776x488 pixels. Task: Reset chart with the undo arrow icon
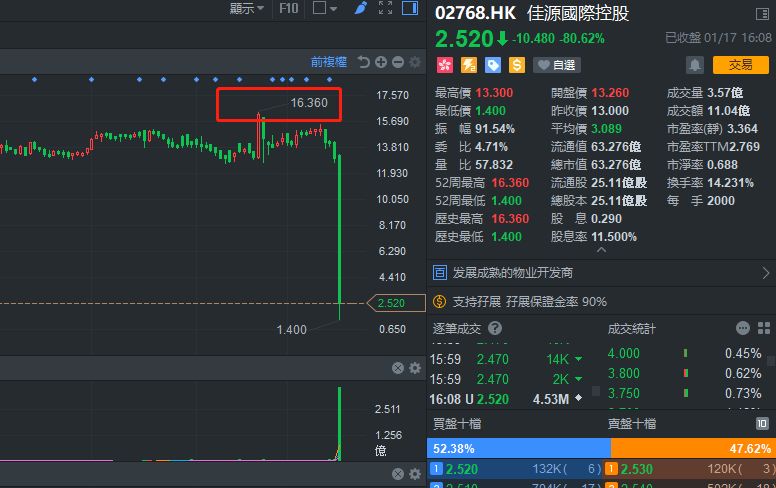[x=364, y=62]
